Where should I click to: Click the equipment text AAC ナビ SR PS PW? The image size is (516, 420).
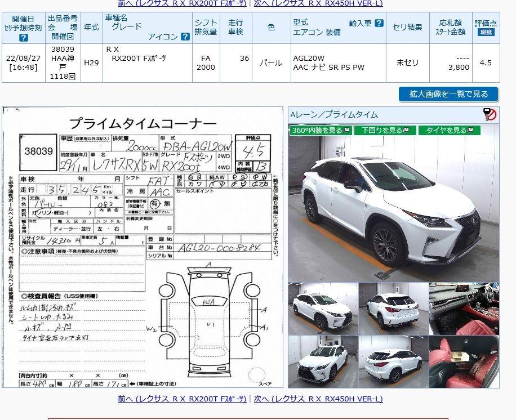pyautogui.click(x=329, y=68)
